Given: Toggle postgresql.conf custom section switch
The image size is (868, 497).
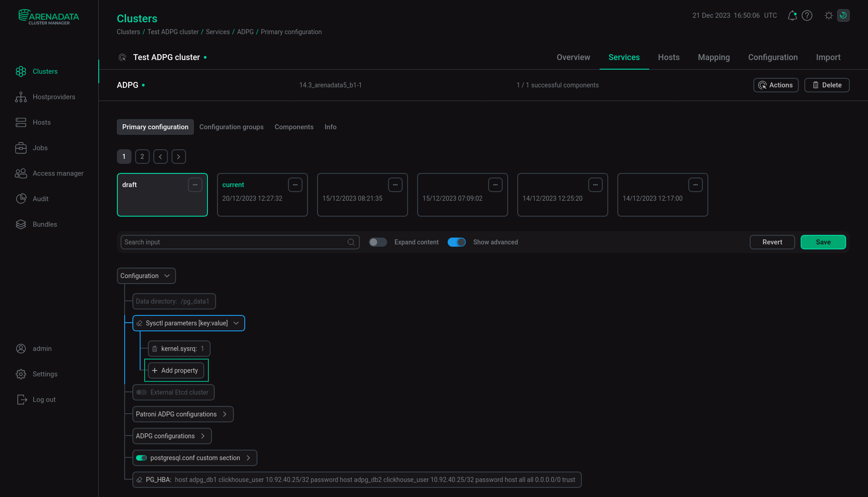Looking at the screenshot, I should (x=141, y=458).
